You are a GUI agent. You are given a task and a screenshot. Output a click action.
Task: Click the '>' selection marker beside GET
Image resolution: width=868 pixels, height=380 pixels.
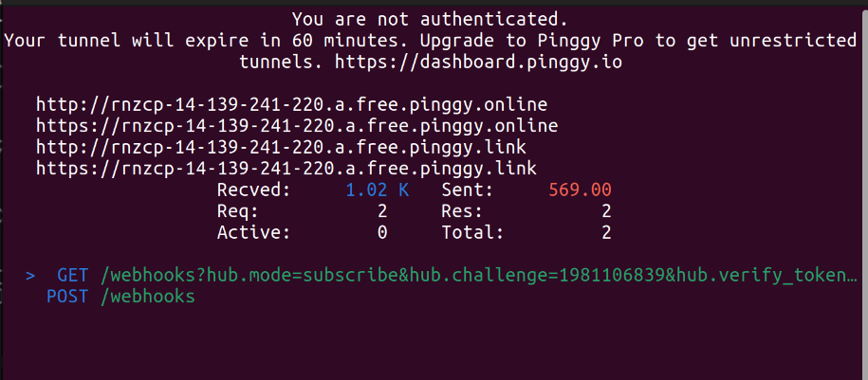tap(30, 276)
